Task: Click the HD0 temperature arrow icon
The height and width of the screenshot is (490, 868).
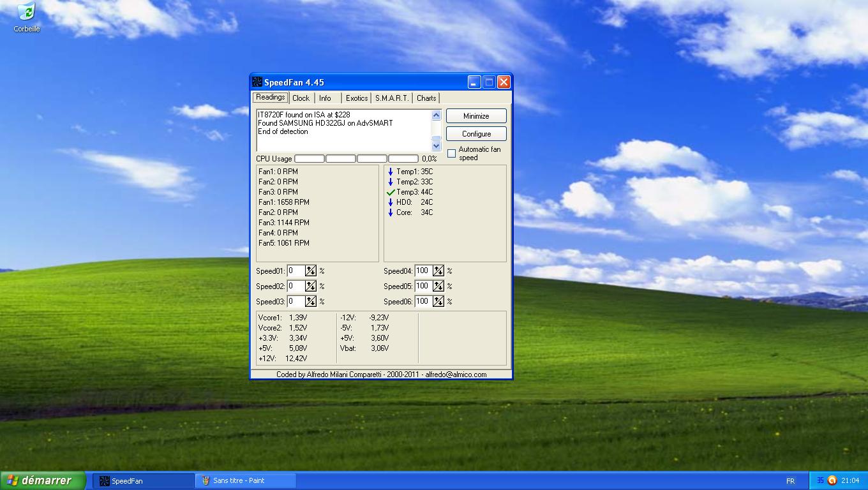Action: pos(391,202)
